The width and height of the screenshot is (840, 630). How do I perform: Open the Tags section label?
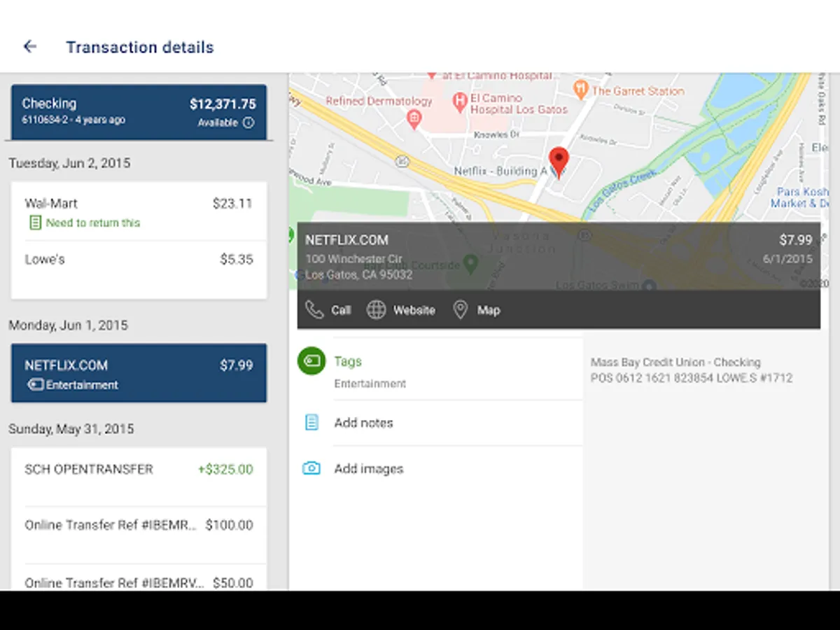point(348,361)
